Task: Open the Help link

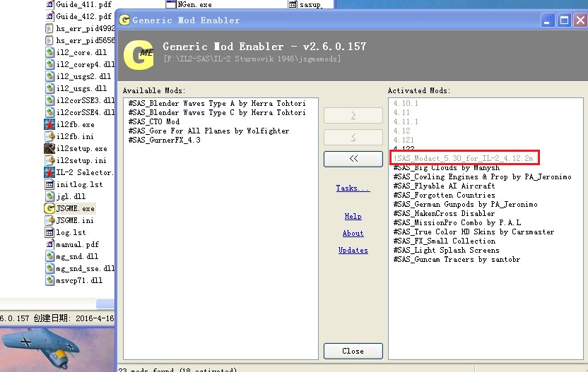Action: click(353, 216)
